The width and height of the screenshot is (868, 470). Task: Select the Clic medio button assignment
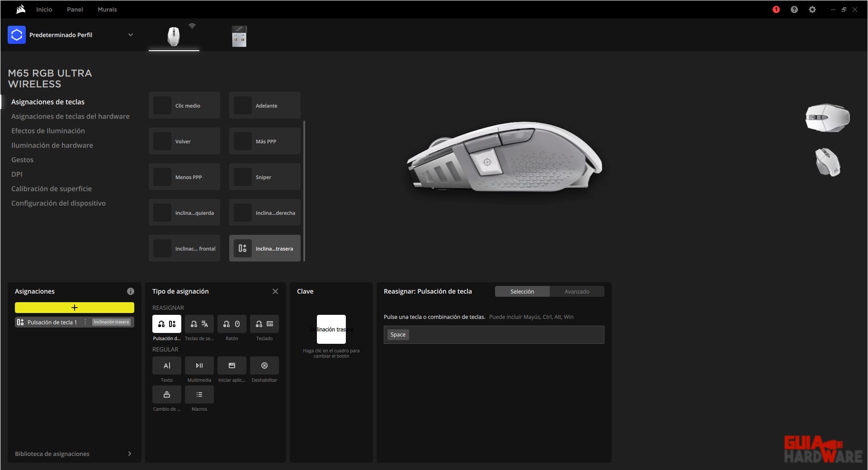pos(184,105)
